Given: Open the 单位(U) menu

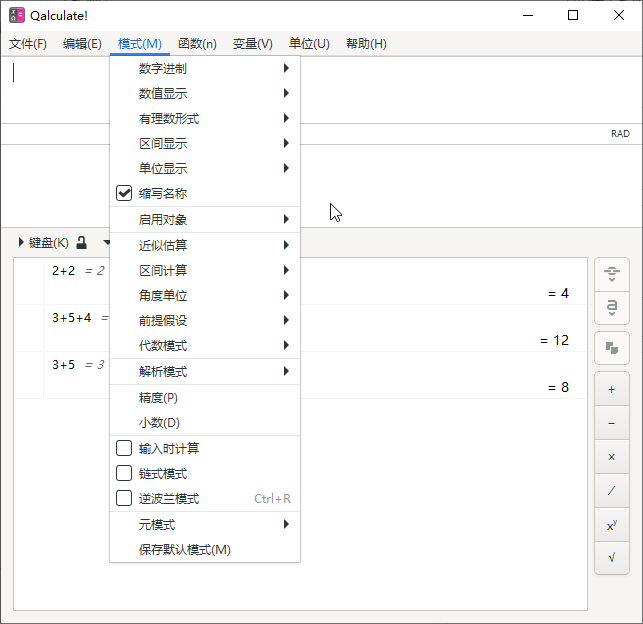Looking at the screenshot, I should click(x=309, y=43).
